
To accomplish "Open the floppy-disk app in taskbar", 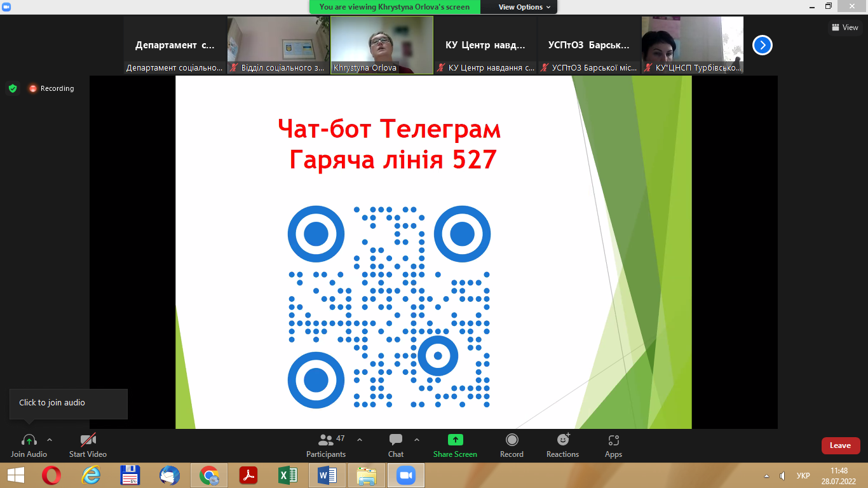I will [x=130, y=475].
